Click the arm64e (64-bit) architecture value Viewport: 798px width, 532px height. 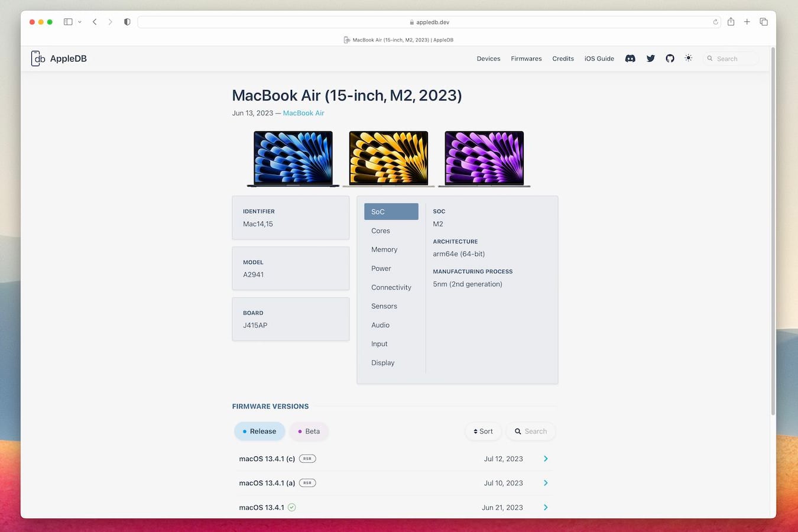[x=459, y=254]
